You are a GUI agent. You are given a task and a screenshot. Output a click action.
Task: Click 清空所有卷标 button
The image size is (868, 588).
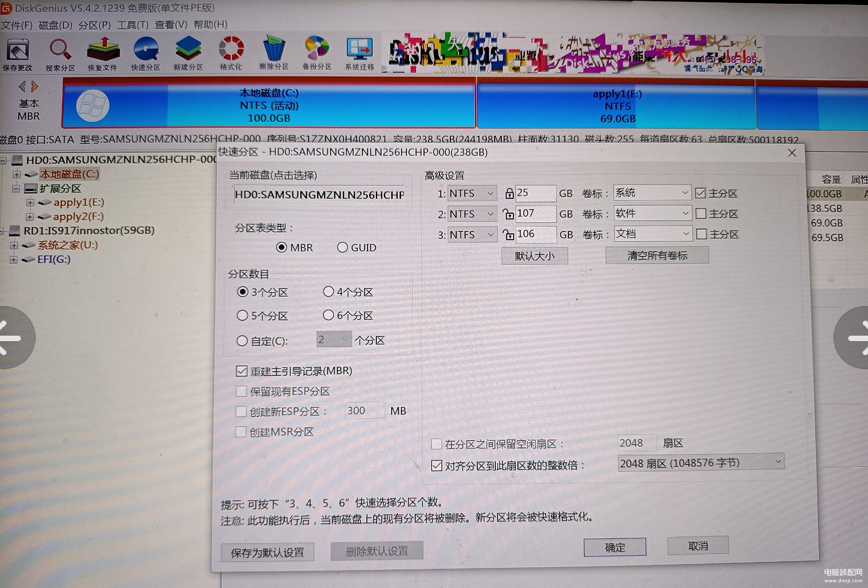(x=657, y=255)
